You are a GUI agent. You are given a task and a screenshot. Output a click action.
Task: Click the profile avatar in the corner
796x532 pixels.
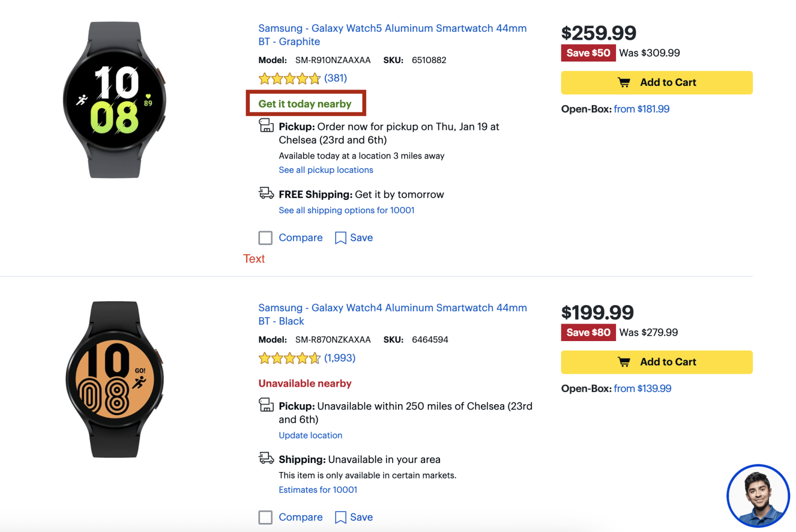tap(758, 496)
